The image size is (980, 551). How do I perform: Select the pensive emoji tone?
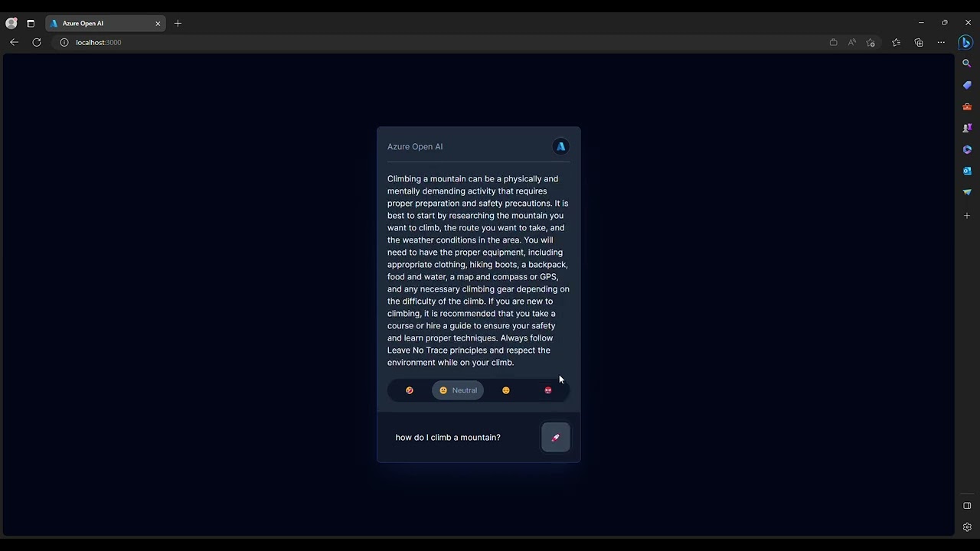pos(505,390)
